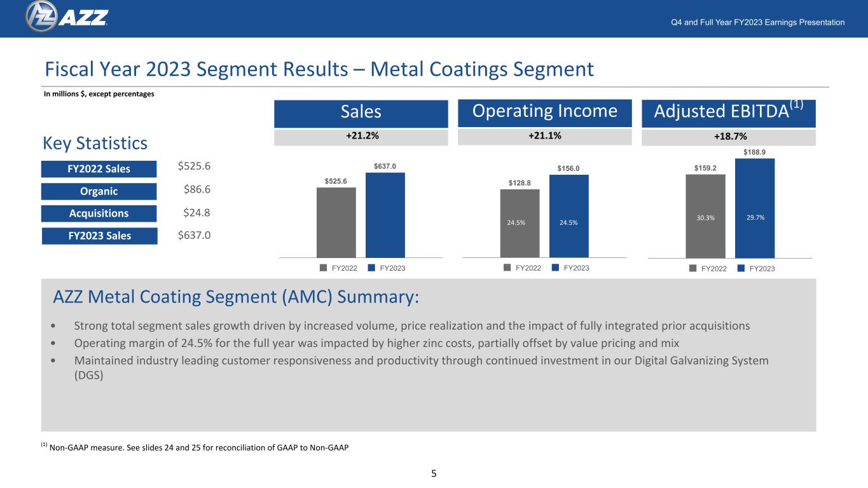Select the FY2022 Sales label box
The height and width of the screenshot is (488, 868).
(99, 169)
